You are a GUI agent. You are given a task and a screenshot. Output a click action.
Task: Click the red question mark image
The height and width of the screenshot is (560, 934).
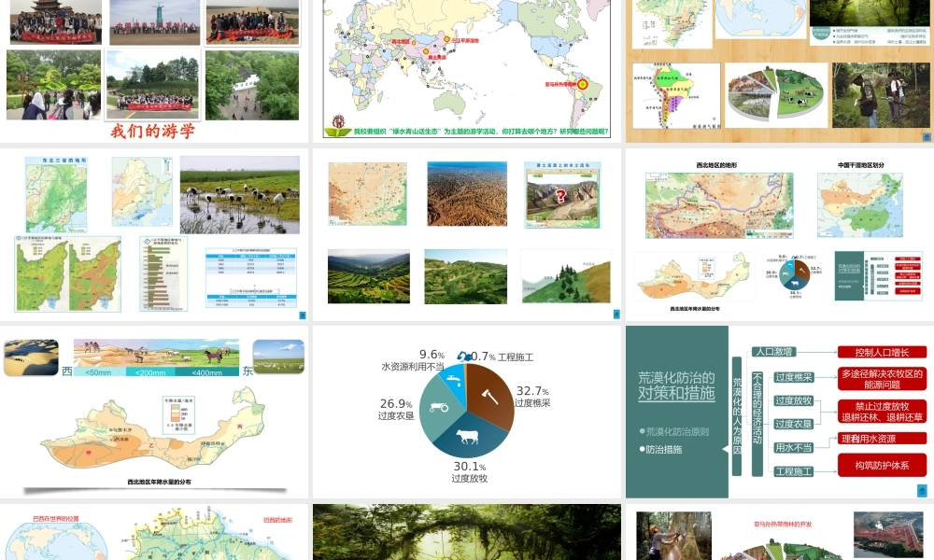[559, 196]
